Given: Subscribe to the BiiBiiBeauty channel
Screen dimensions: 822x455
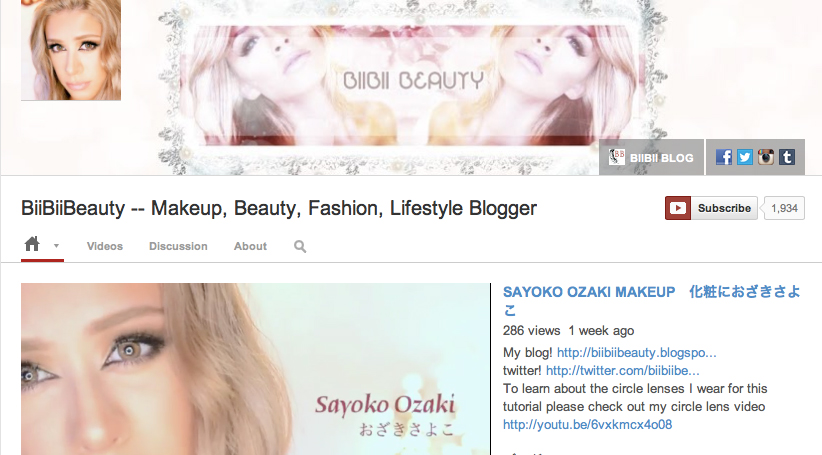Looking at the screenshot, I should [711, 208].
